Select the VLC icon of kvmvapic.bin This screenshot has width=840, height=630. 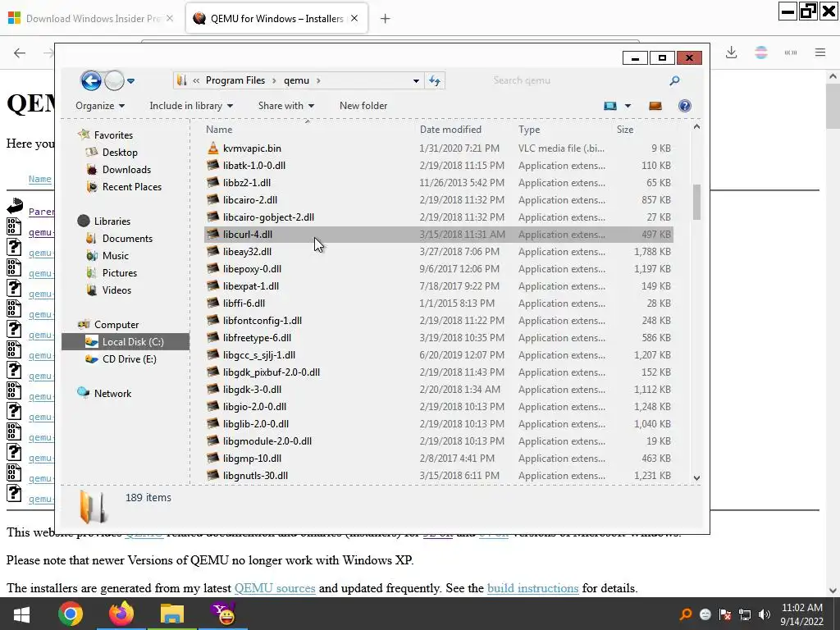tap(212, 148)
